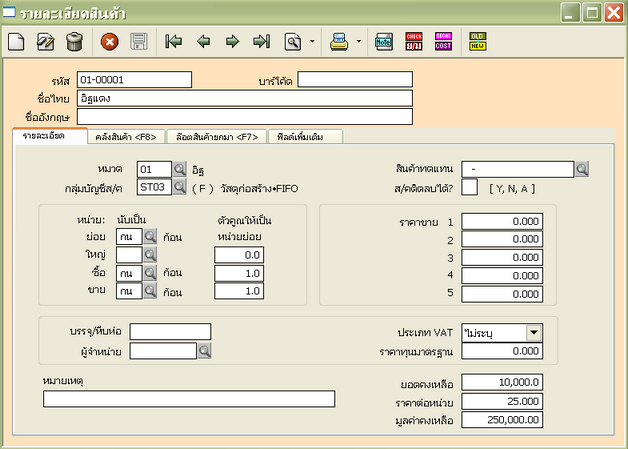Go to the previous record

tap(203, 42)
